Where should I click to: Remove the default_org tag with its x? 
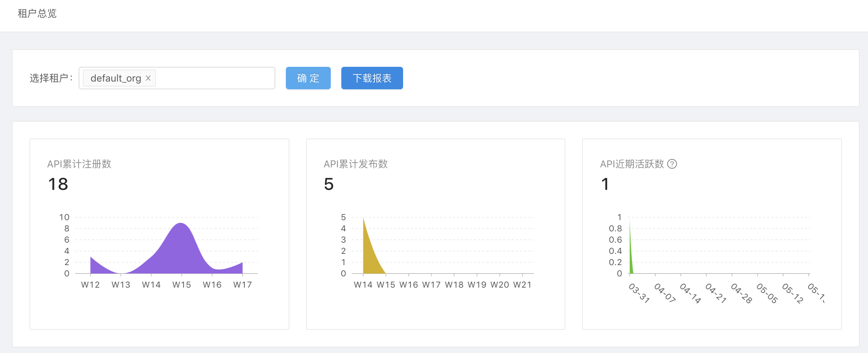[x=148, y=78]
